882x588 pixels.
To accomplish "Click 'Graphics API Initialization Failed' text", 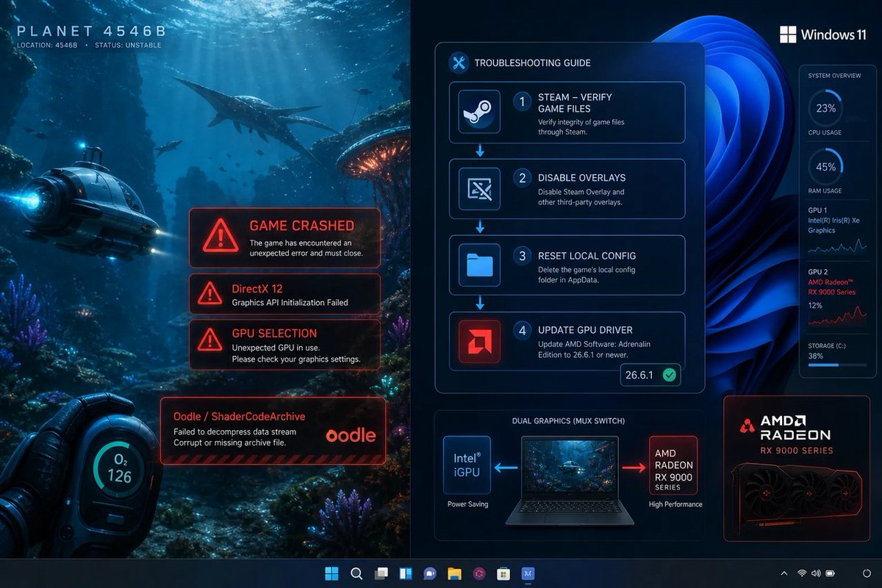I will coord(290,302).
